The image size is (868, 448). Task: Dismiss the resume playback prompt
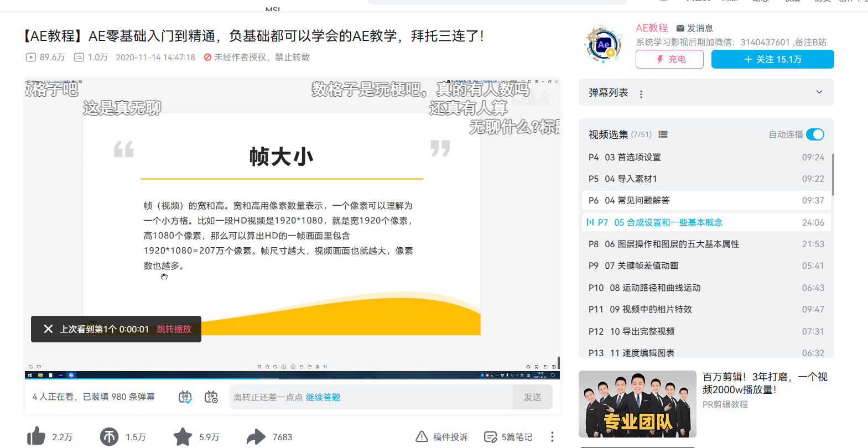click(48, 329)
